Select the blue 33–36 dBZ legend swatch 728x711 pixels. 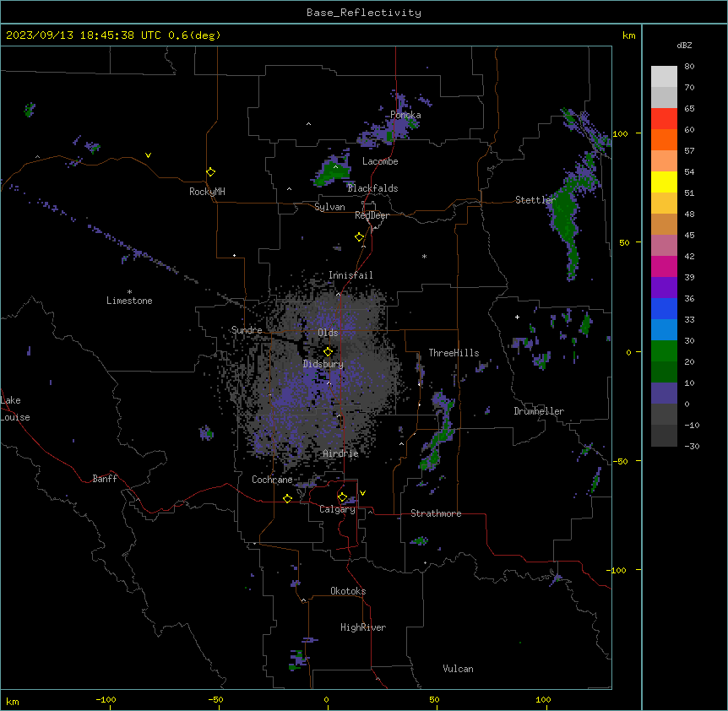664,309
